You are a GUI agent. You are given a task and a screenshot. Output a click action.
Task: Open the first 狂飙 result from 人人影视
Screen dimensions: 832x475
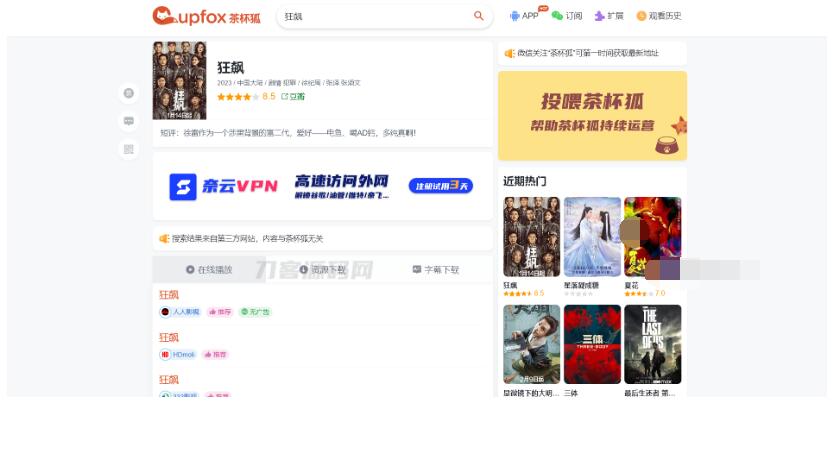(x=168, y=295)
